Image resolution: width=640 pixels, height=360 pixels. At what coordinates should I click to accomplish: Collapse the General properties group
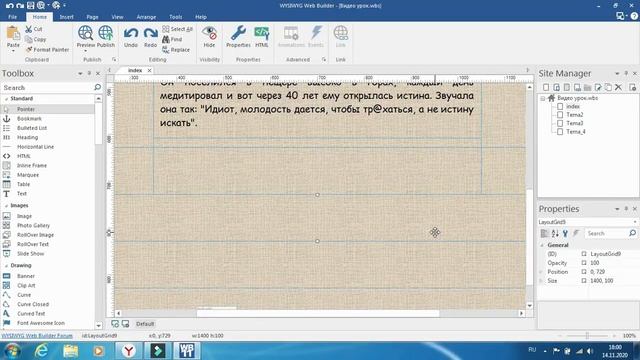(x=542, y=245)
